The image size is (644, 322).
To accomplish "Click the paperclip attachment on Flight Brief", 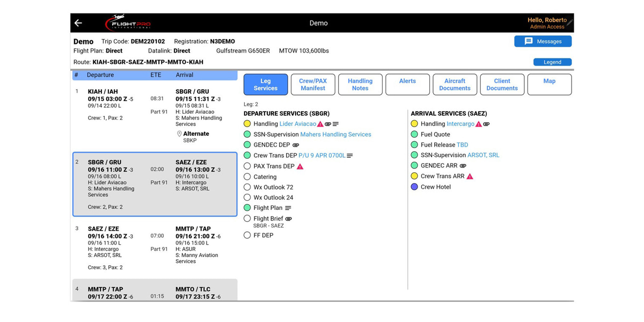I will tap(288, 218).
